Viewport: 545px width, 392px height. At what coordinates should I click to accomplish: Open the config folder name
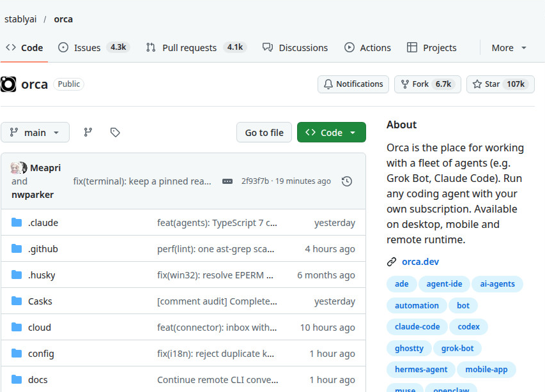(x=41, y=354)
